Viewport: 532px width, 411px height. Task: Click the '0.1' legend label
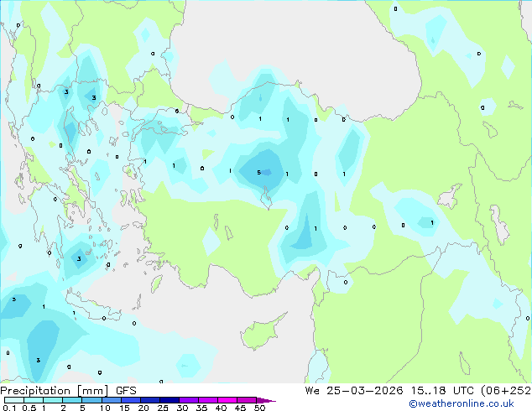(x=9, y=408)
